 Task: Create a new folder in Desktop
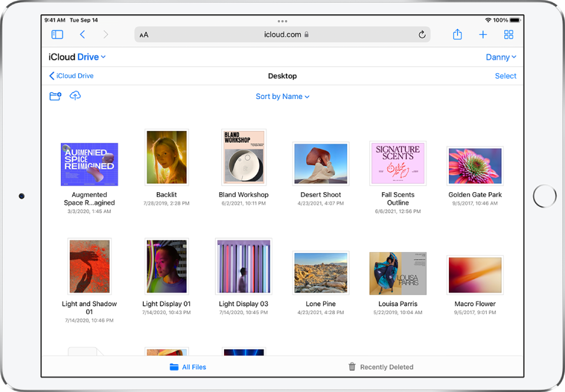coord(55,96)
